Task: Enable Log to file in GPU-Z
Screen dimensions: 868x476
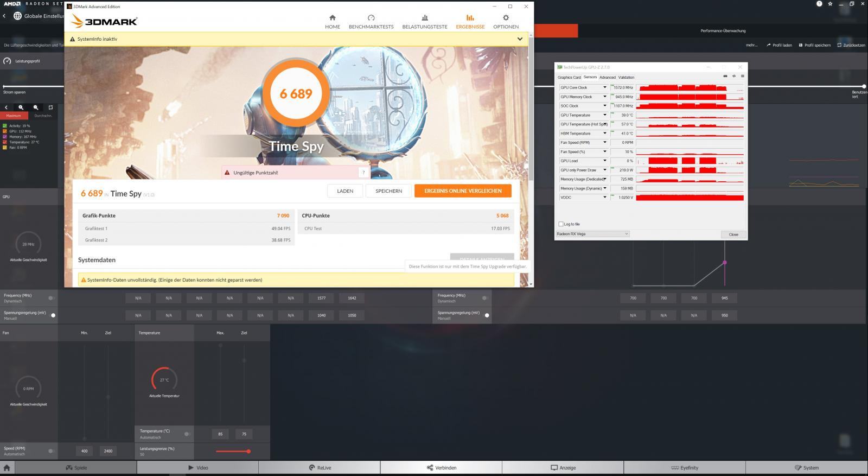Action: click(561, 224)
